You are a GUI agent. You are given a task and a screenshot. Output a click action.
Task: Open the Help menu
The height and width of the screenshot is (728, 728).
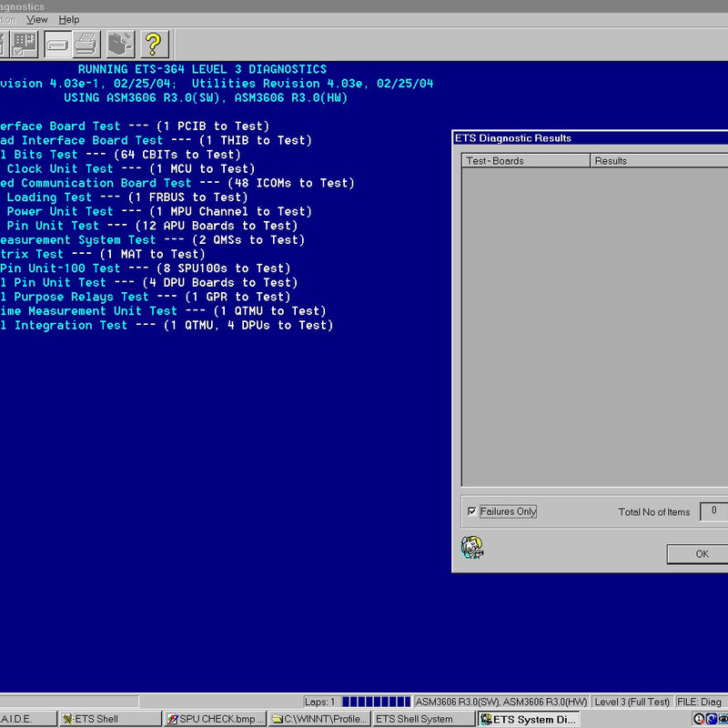(x=69, y=19)
